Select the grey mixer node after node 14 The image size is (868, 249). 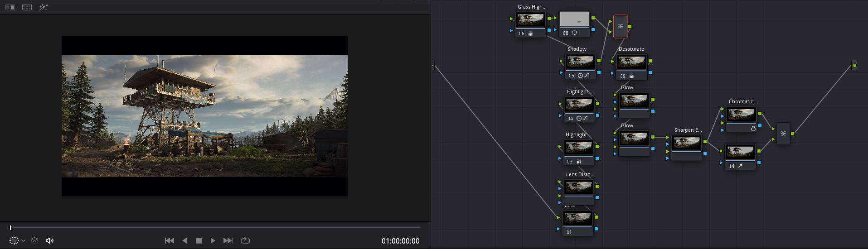click(783, 134)
